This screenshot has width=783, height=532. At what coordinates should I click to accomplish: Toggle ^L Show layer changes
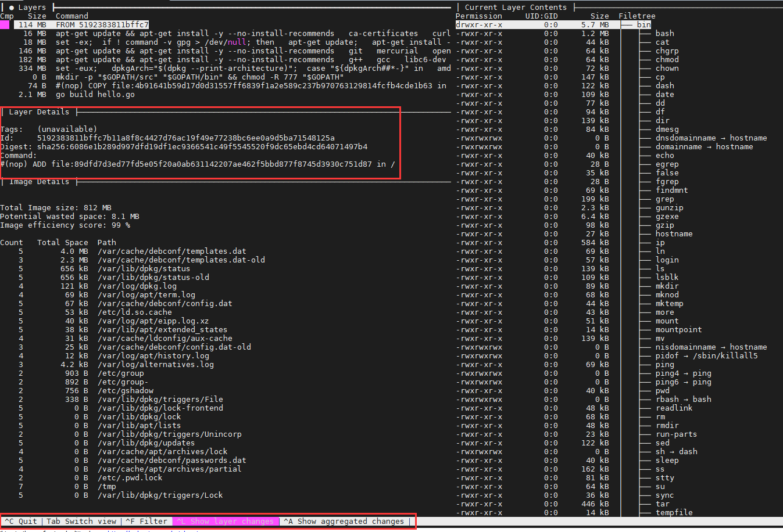point(226,522)
